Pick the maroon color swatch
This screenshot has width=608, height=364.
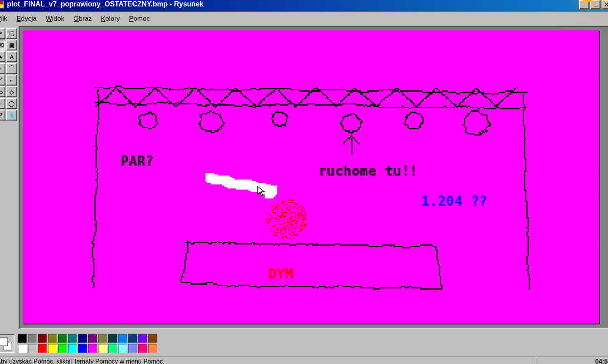pos(43,338)
